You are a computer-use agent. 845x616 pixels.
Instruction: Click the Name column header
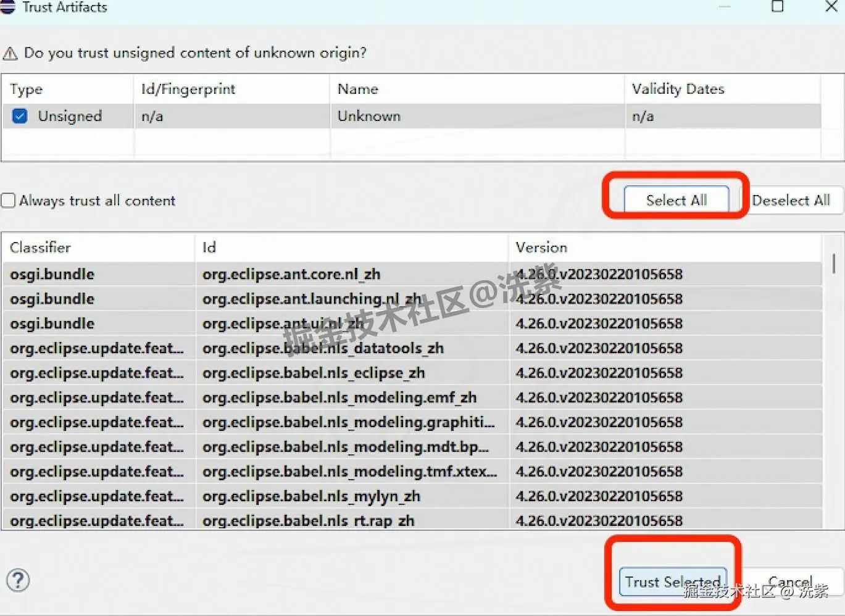coord(478,89)
